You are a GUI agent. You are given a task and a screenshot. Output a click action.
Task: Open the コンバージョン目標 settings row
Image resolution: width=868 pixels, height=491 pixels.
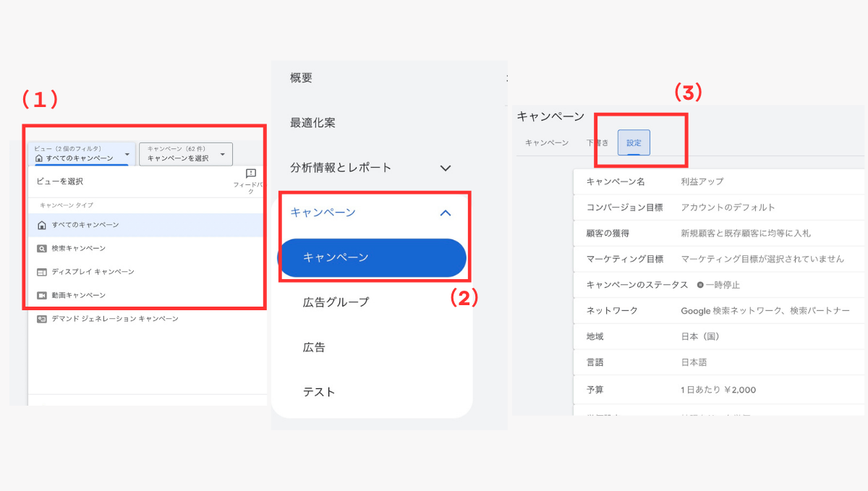[x=718, y=208]
